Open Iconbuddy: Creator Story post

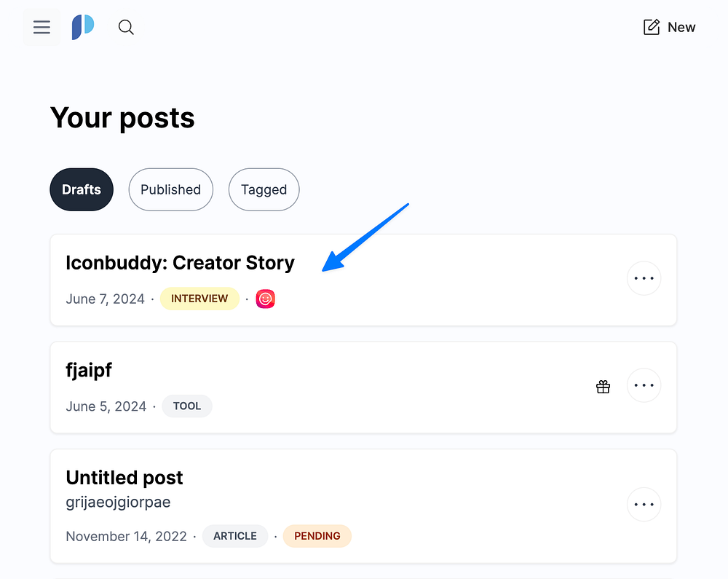pos(180,263)
